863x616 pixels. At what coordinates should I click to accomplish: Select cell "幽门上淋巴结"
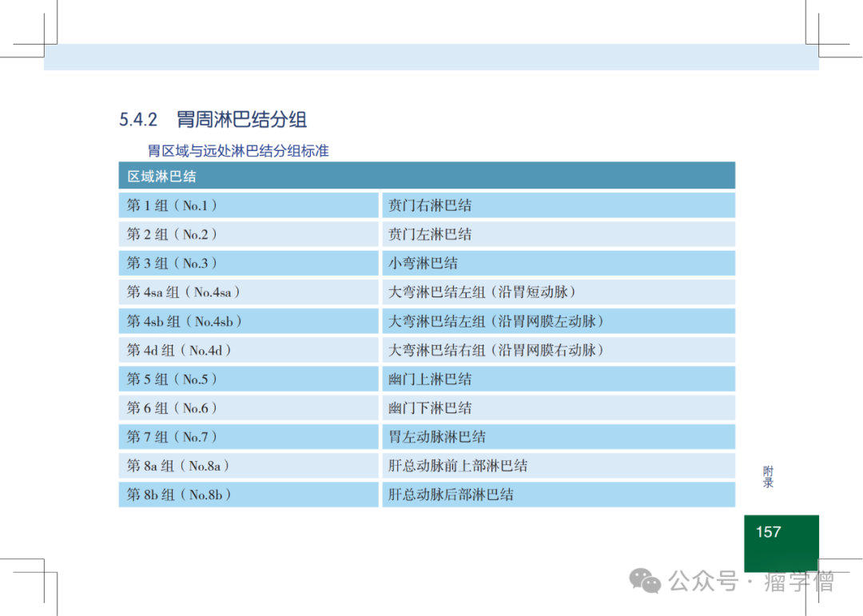point(559,379)
